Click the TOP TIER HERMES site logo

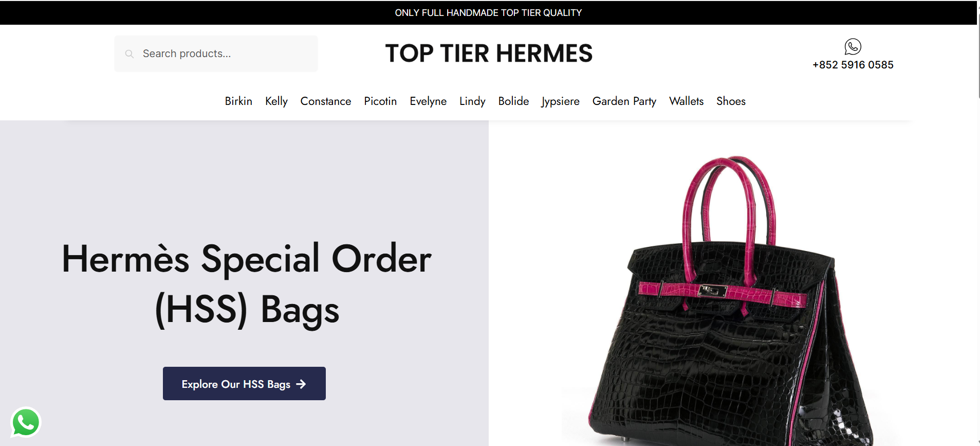pos(489,53)
